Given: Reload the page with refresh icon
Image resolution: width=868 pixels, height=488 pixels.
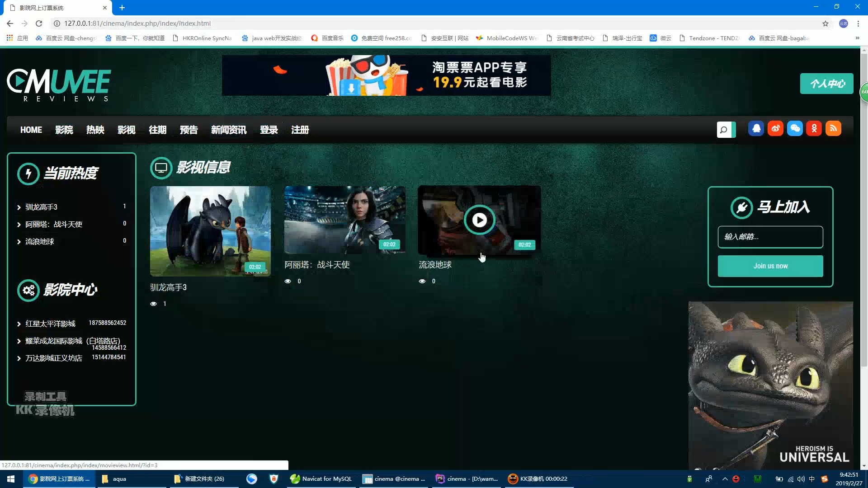Looking at the screenshot, I should (39, 23).
